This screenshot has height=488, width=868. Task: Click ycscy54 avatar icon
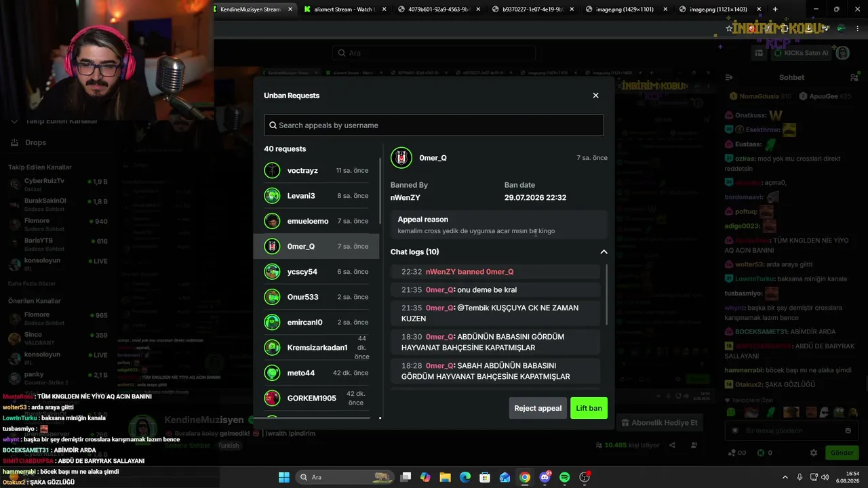pyautogui.click(x=272, y=272)
